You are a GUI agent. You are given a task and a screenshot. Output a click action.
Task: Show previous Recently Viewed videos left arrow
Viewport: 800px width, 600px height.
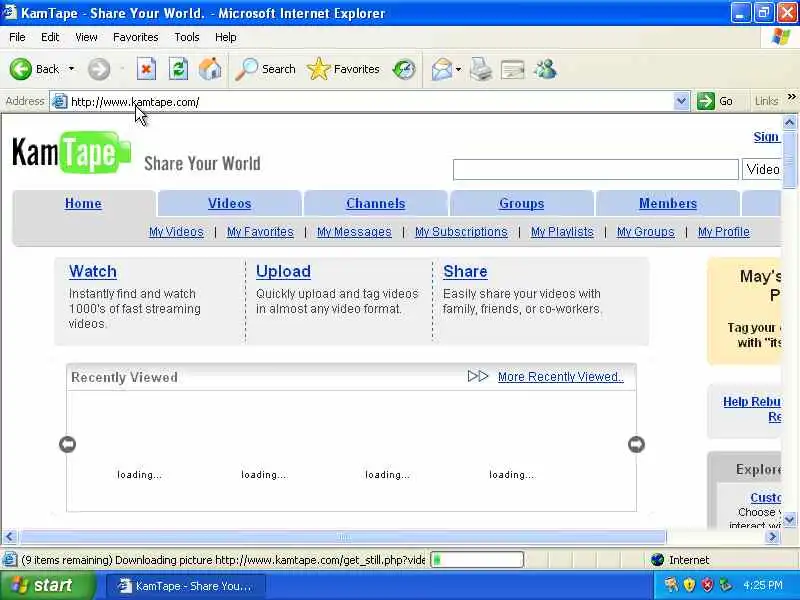67,444
